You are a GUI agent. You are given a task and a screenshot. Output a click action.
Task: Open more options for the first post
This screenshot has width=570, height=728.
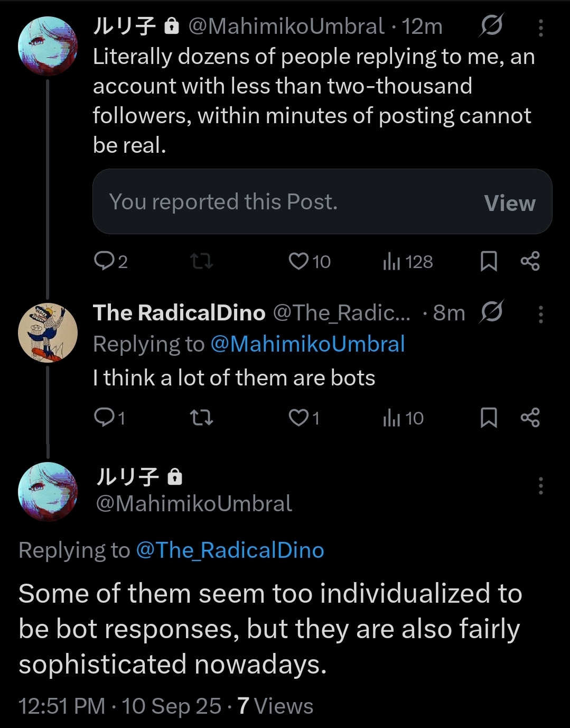[x=540, y=27]
